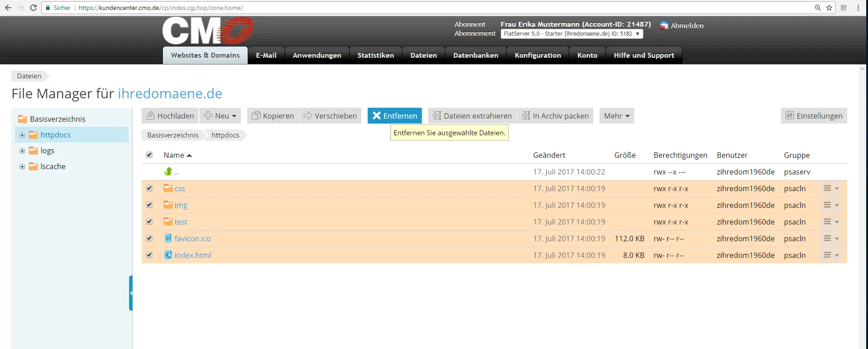Expand the lscache tree node

(22, 166)
